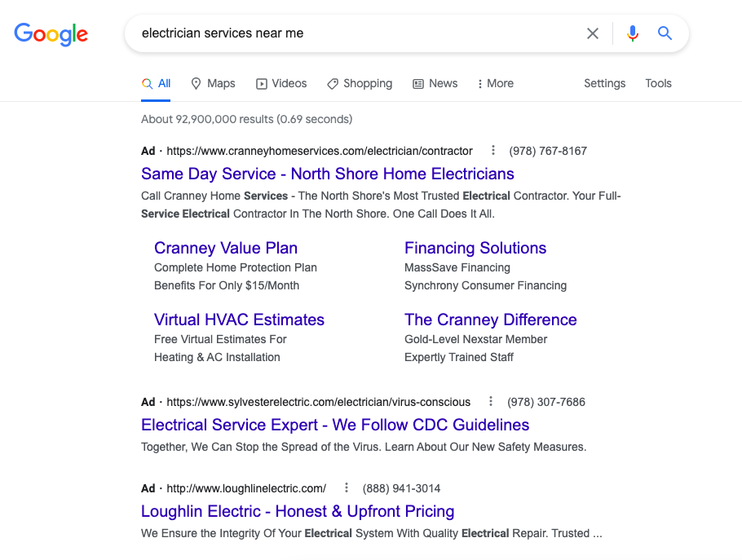Open the Virtual HVAC Estimates sitelink
The image size is (742, 560).
240,320
